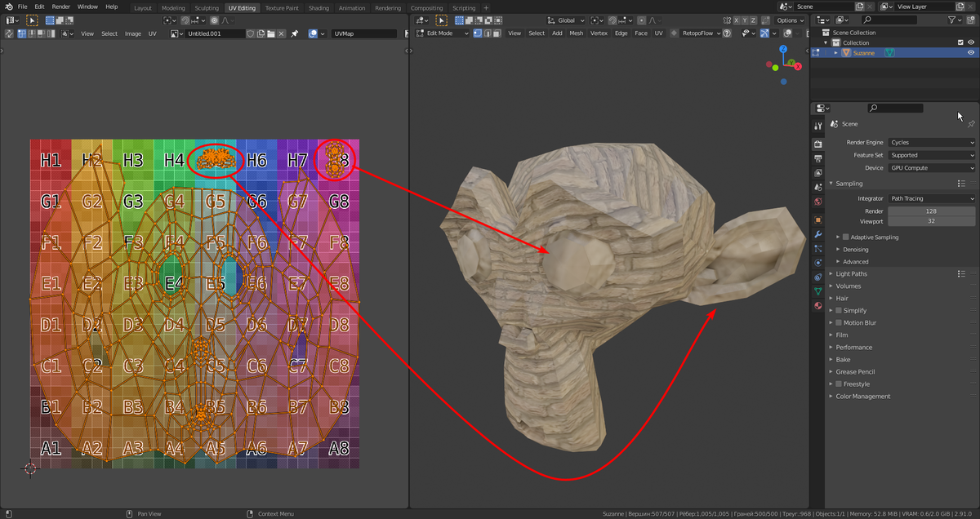980x519 pixels.
Task: Toggle Z mirror axis in viewport
Action: (x=754, y=20)
